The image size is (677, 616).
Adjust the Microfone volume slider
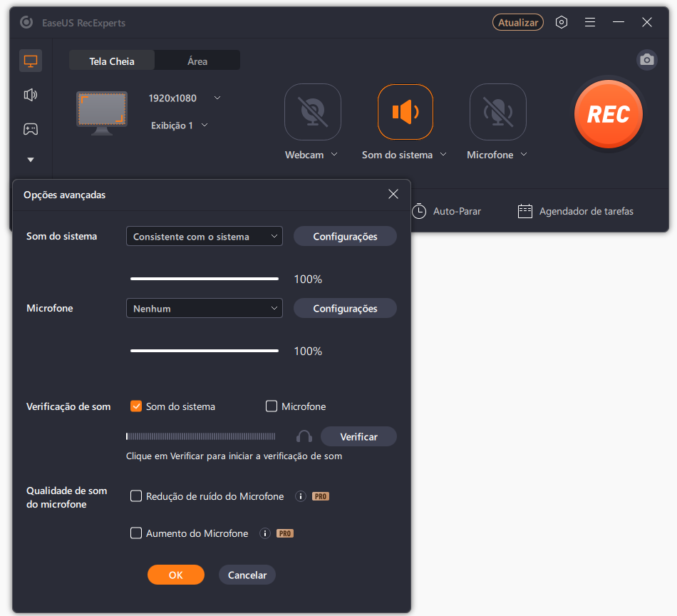click(205, 351)
